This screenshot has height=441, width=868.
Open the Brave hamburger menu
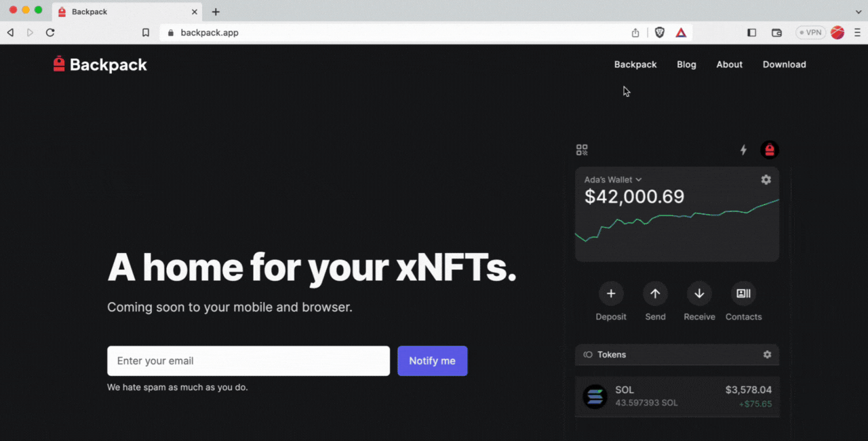coord(858,33)
